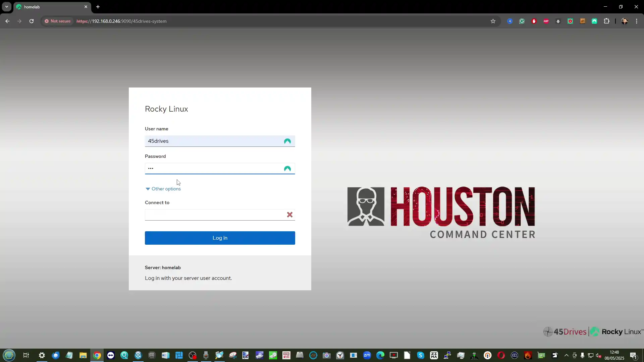The height and width of the screenshot is (362, 644).
Task: Click the Not secure site info chip
Action: point(57,21)
